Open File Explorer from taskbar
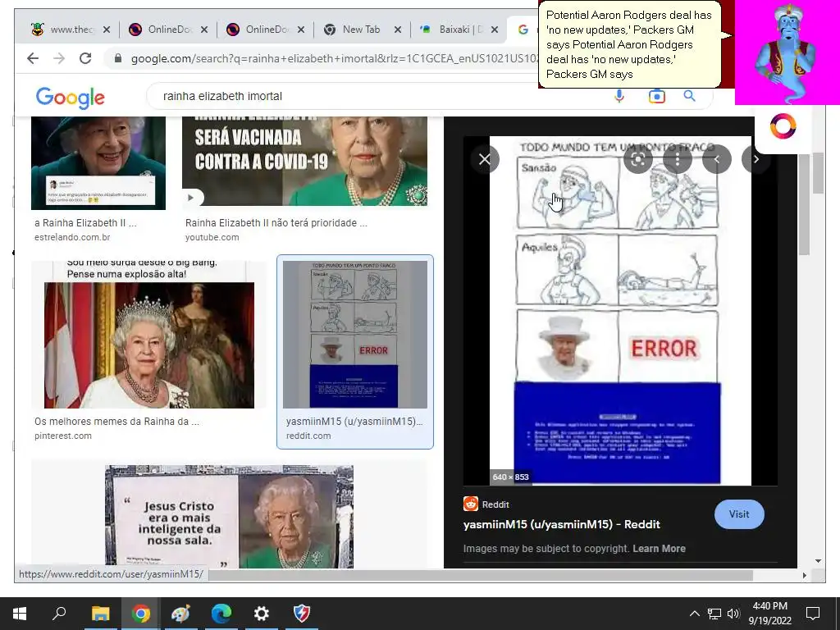840x630 pixels. coord(100,614)
